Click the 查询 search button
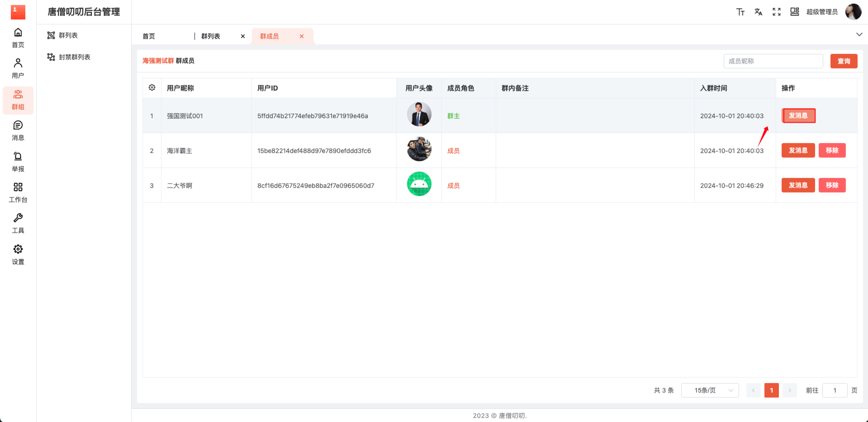 coord(844,61)
